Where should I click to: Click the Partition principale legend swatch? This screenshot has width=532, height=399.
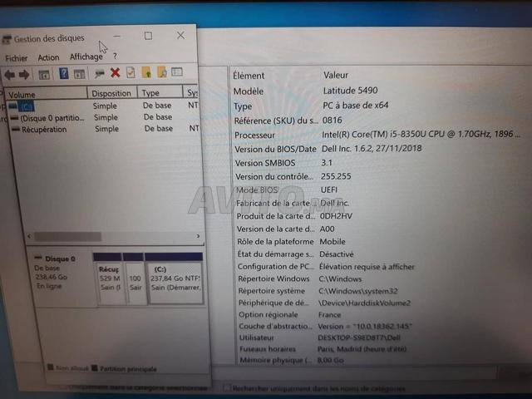(x=95, y=367)
